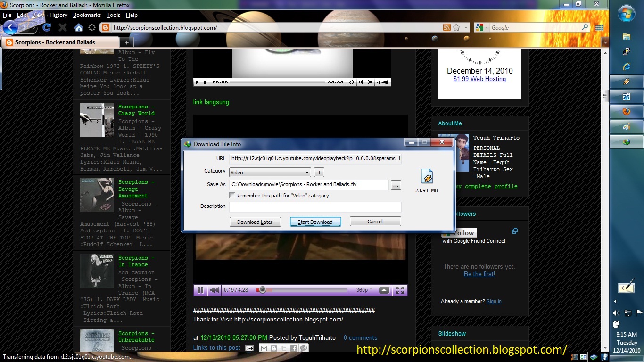The image size is (644, 362).
Task: Go back using Firefox back arrow
Action: click(x=10, y=27)
